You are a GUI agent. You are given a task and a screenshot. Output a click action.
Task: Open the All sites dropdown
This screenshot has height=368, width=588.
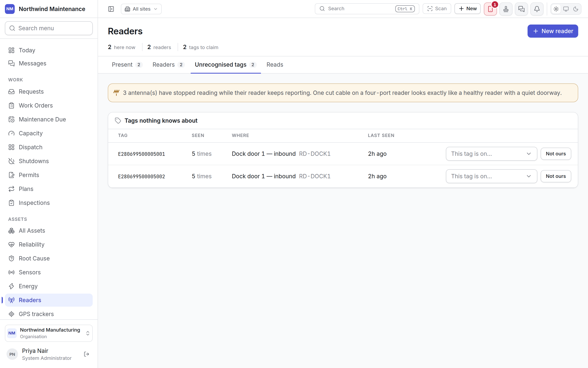(141, 9)
